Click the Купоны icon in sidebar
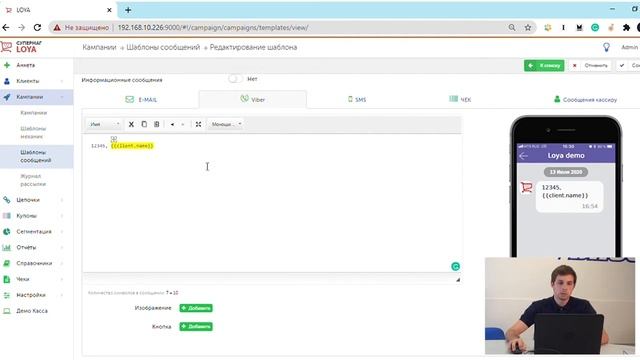Image resolution: width=640 pixels, height=360 pixels. (7, 216)
